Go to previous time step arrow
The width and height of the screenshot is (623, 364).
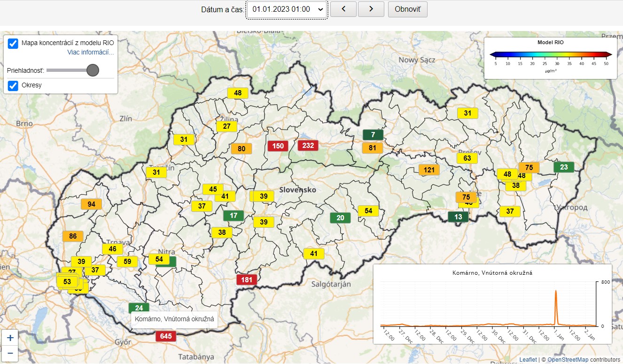[343, 9]
